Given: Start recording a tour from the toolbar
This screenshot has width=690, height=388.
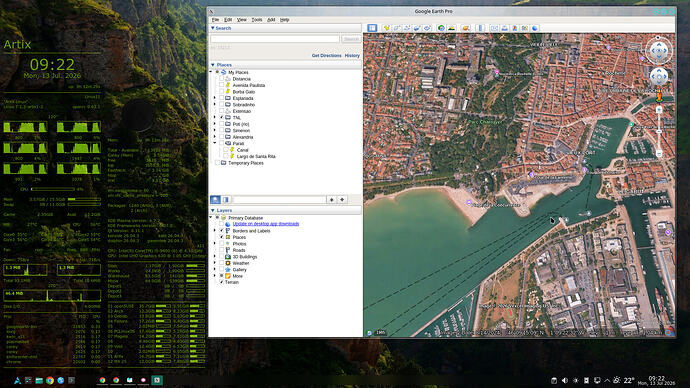Looking at the screenshot, I should pyautogui.click(x=427, y=28).
